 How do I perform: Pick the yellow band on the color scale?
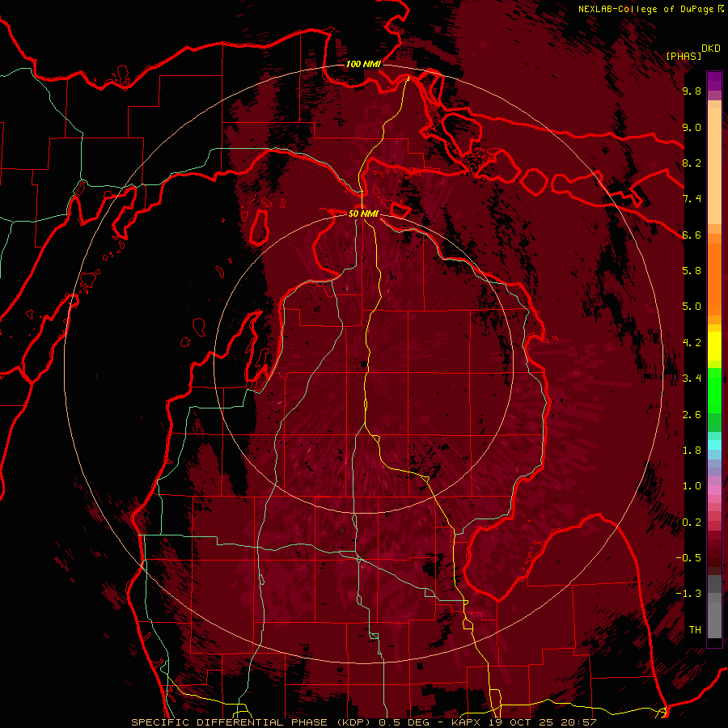pos(714,346)
